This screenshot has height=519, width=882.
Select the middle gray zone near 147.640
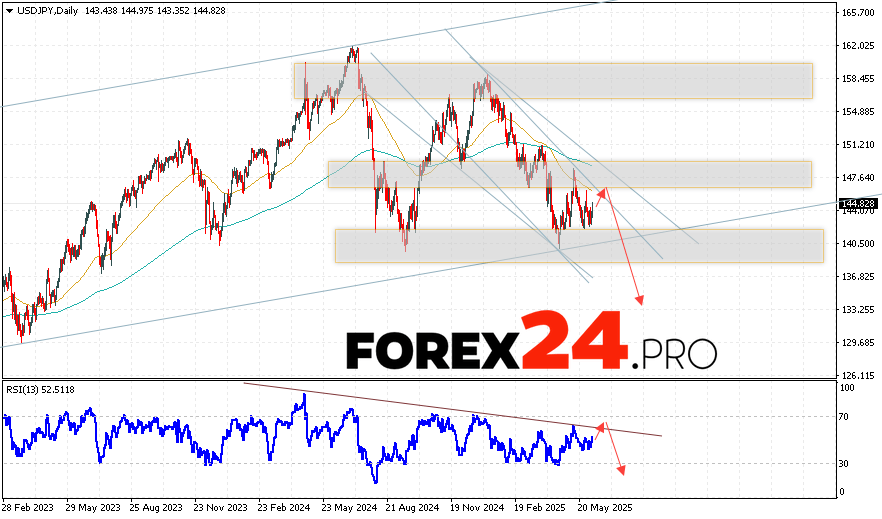(569, 174)
